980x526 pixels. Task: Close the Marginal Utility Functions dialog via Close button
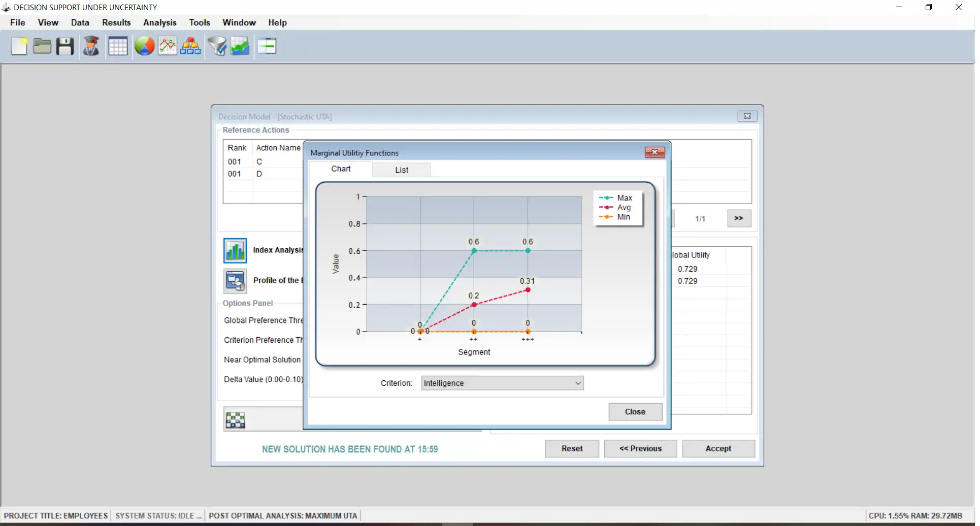[635, 412]
